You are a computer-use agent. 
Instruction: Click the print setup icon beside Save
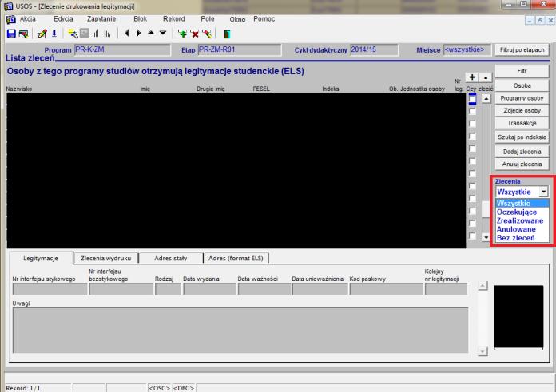(x=23, y=34)
